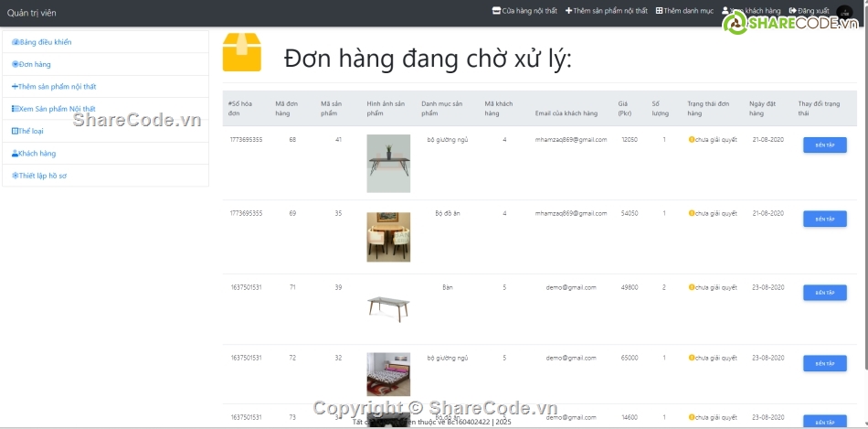The height and width of the screenshot is (429, 868).
Task: Click the gear icon beside Thiết lập hồ sơ
Action: [15, 175]
